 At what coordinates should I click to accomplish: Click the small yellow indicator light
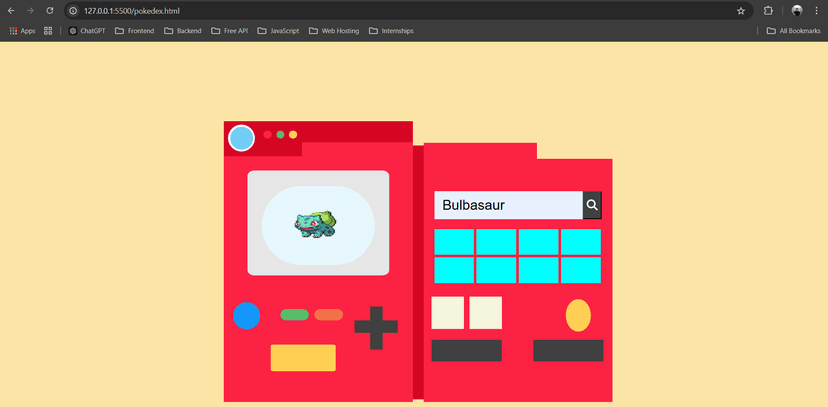click(x=293, y=135)
